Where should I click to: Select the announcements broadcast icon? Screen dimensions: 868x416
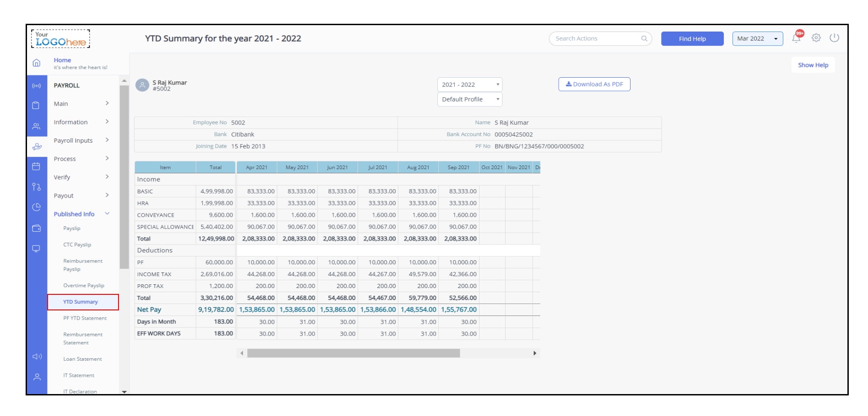point(37,85)
